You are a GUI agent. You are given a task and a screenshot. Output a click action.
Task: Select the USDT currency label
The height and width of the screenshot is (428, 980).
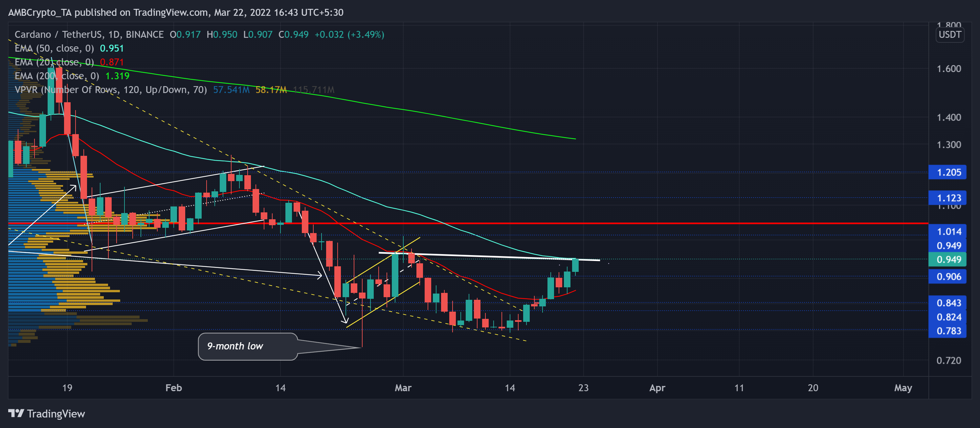(949, 35)
